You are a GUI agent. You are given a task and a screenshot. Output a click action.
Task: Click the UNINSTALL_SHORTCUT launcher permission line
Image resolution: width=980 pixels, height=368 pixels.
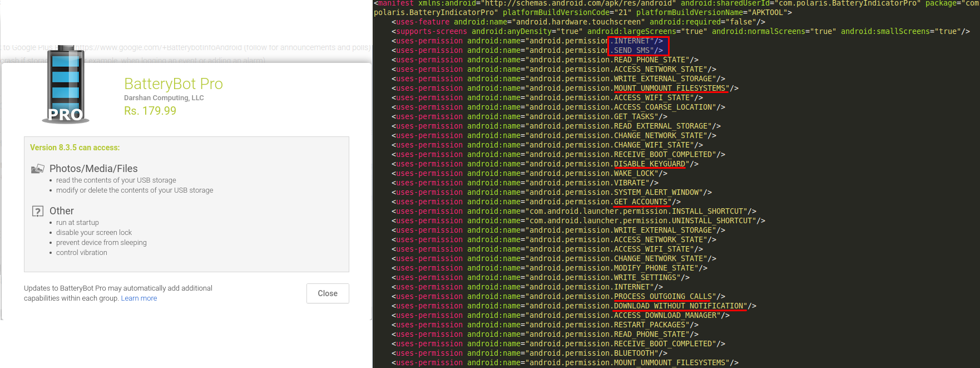click(x=578, y=221)
